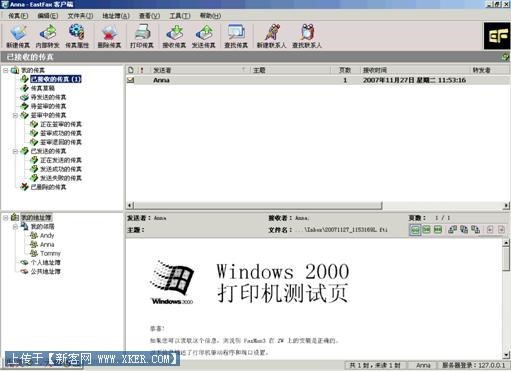Screen dimensions: 511x371
Task: Open the 地址簿(A) menu
Action: coord(116,16)
